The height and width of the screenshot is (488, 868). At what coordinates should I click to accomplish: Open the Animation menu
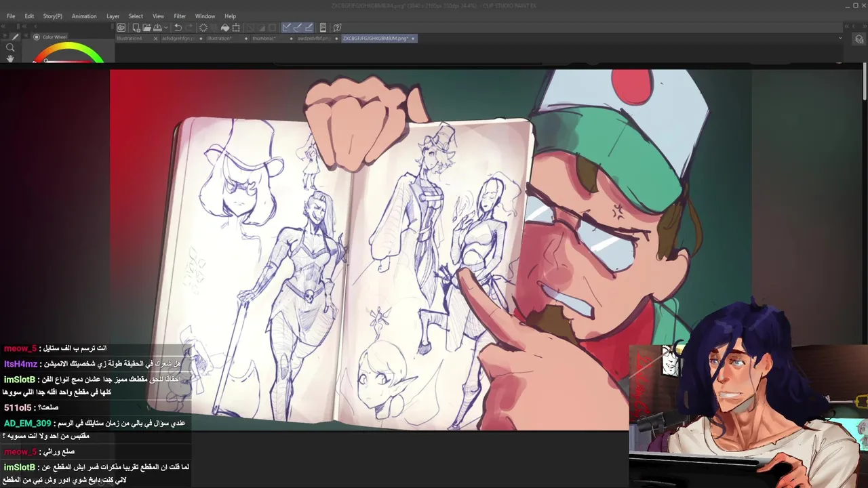tap(84, 16)
